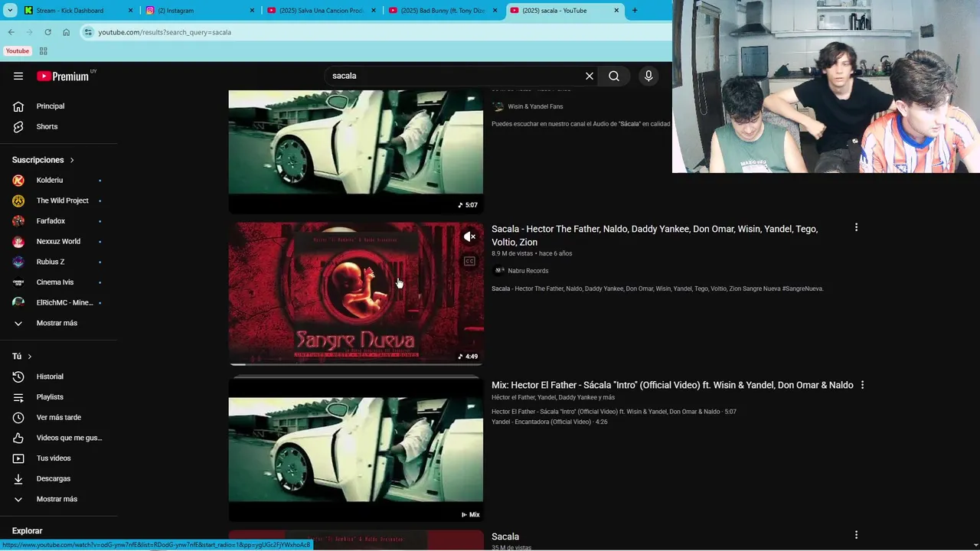980x551 pixels.
Task: Open the Youtube bookmark
Action: [x=18, y=51]
